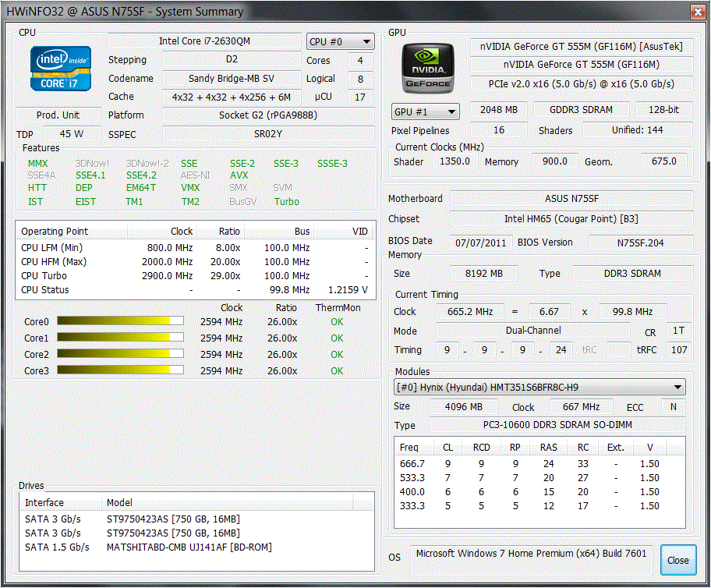711x588 pixels.
Task: Open the CPU #0 selector dropdown
Action: point(341,42)
